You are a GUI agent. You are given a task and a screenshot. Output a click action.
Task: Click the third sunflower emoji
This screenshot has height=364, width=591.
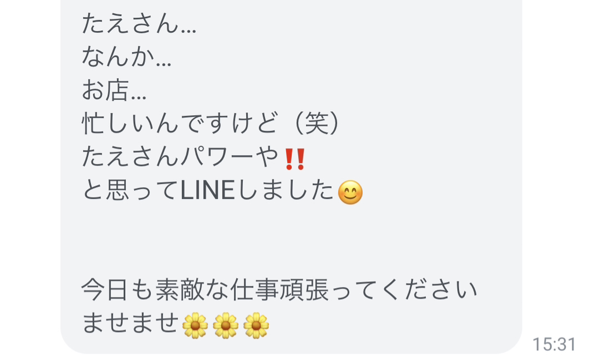click(256, 325)
